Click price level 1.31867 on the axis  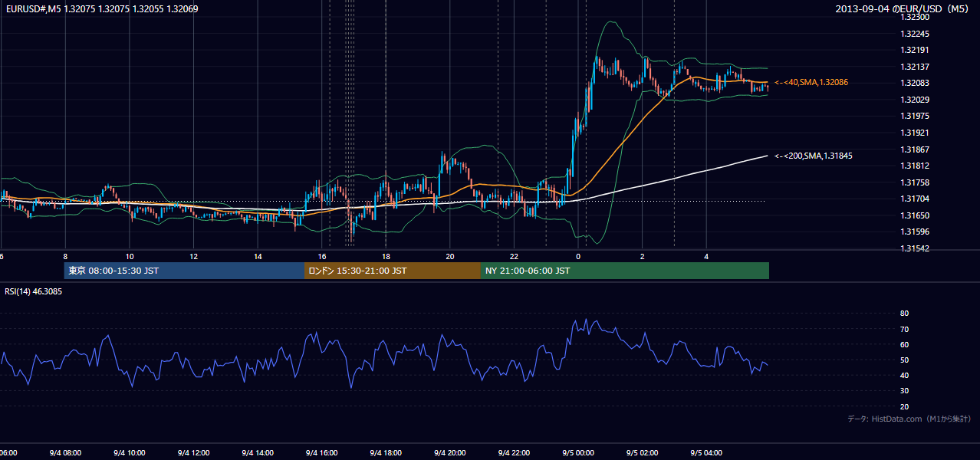[x=914, y=149]
